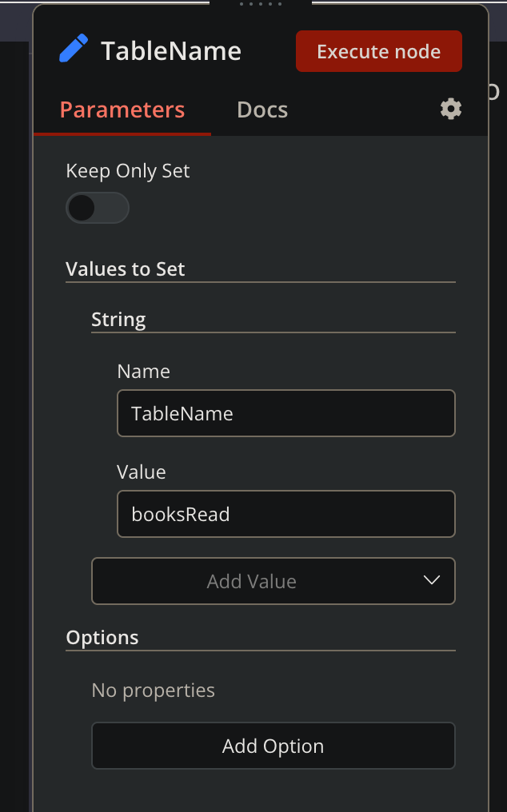
Task: Click the String section label
Action: [118, 319]
